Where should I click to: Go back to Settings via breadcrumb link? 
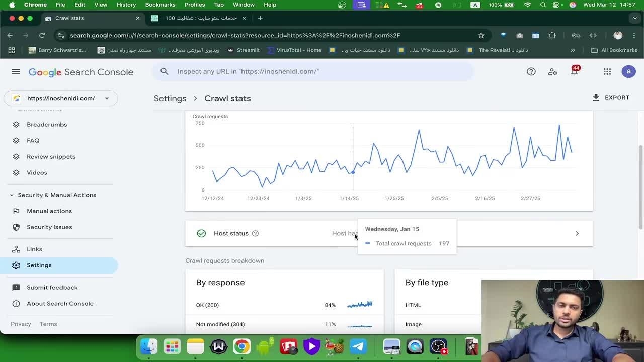[x=170, y=98]
